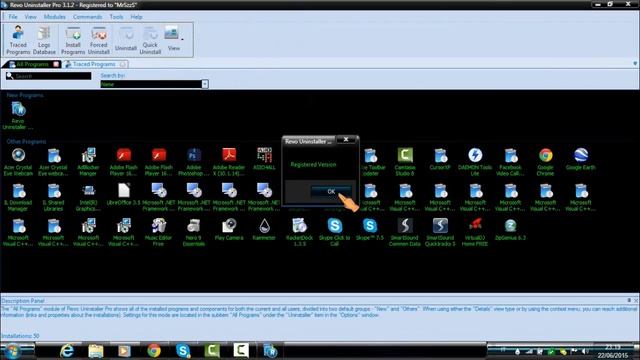The height and width of the screenshot is (360, 640).
Task: Open the Commands menu
Action: tap(88, 17)
